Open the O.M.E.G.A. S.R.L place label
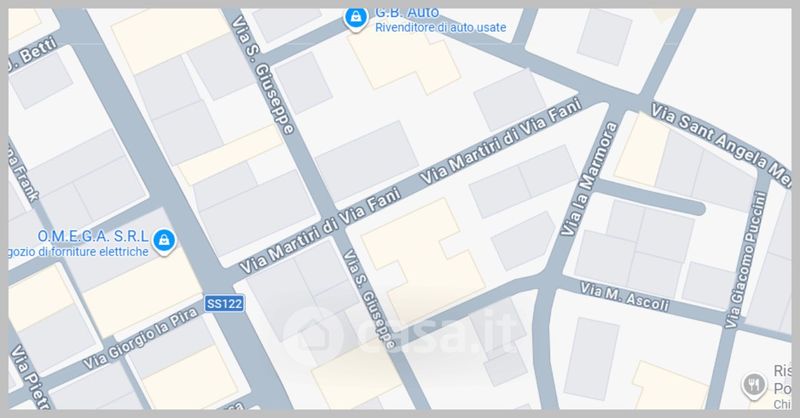The image size is (800, 418). pyautogui.click(x=93, y=236)
